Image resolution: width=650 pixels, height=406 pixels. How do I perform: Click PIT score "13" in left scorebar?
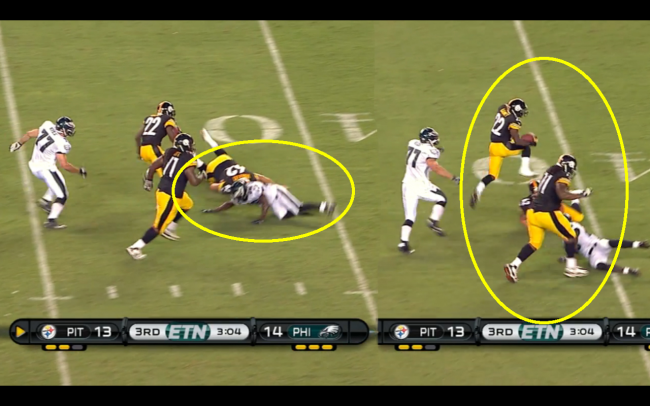pyautogui.click(x=102, y=332)
